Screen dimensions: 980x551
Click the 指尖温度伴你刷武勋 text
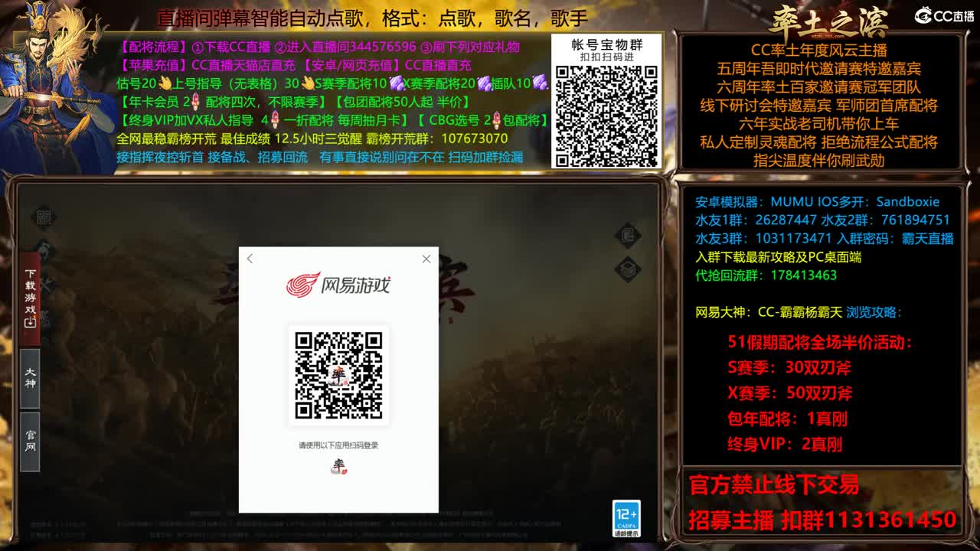click(x=818, y=161)
